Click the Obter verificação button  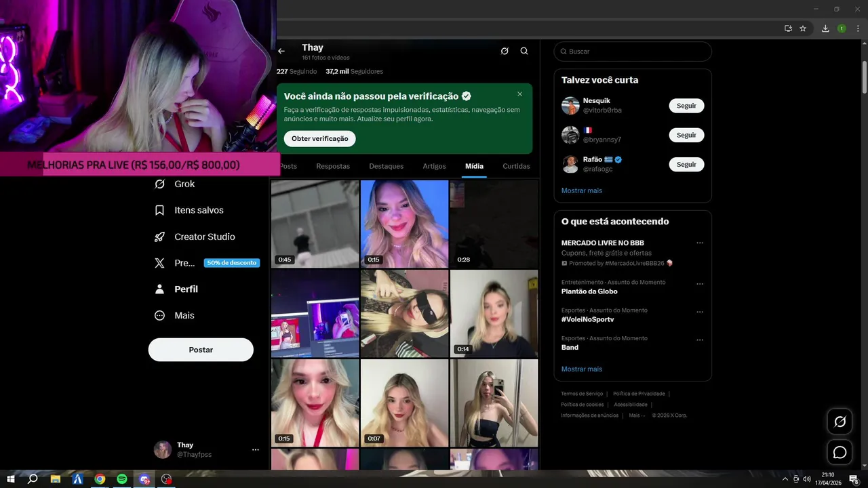[319, 138]
